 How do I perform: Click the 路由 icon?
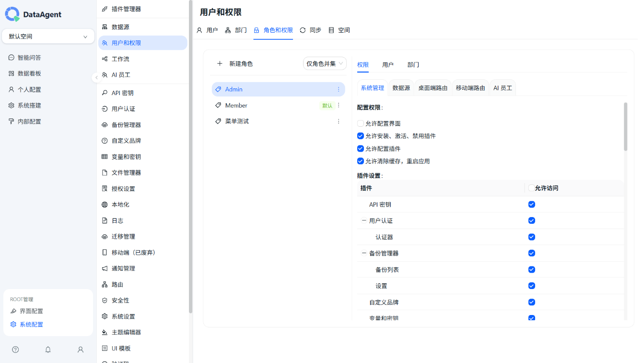pyautogui.click(x=105, y=285)
